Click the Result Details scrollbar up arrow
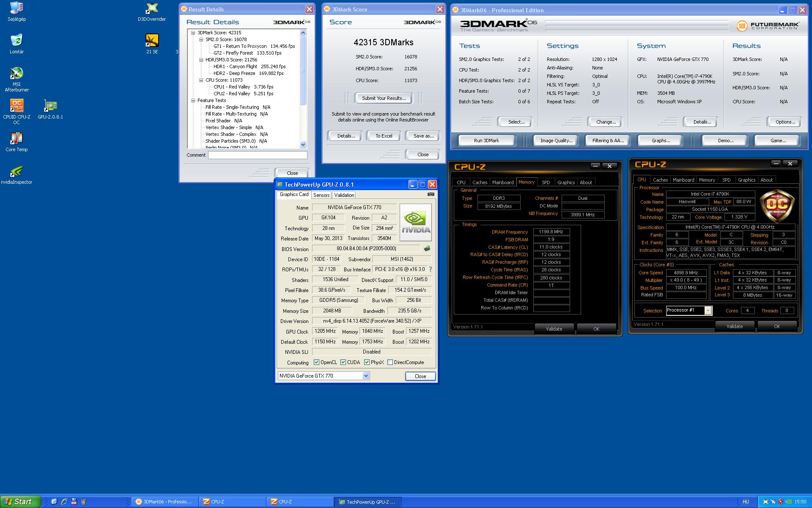The height and width of the screenshot is (508, 812). (x=303, y=33)
